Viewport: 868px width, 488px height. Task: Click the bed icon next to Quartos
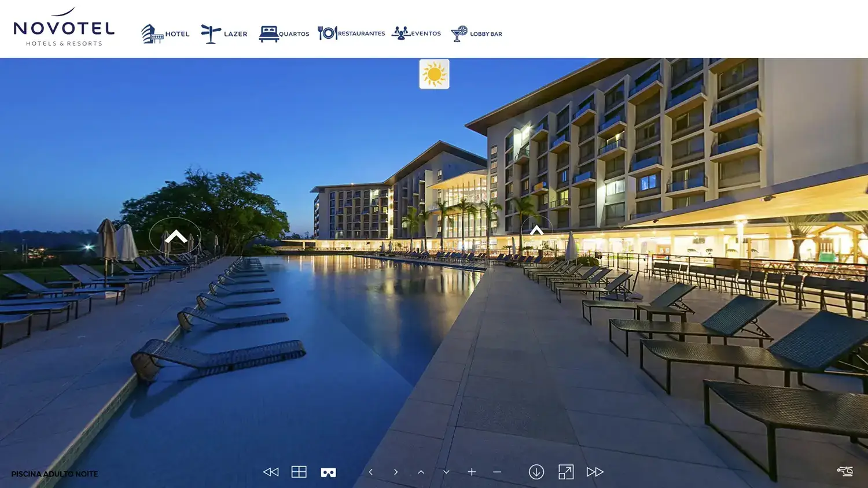(x=269, y=32)
